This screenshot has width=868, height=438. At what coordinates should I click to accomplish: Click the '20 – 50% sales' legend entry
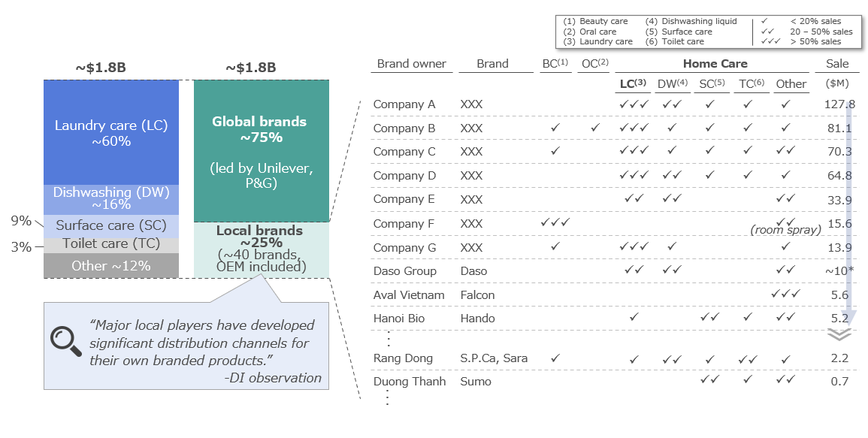[x=821, y=31]
